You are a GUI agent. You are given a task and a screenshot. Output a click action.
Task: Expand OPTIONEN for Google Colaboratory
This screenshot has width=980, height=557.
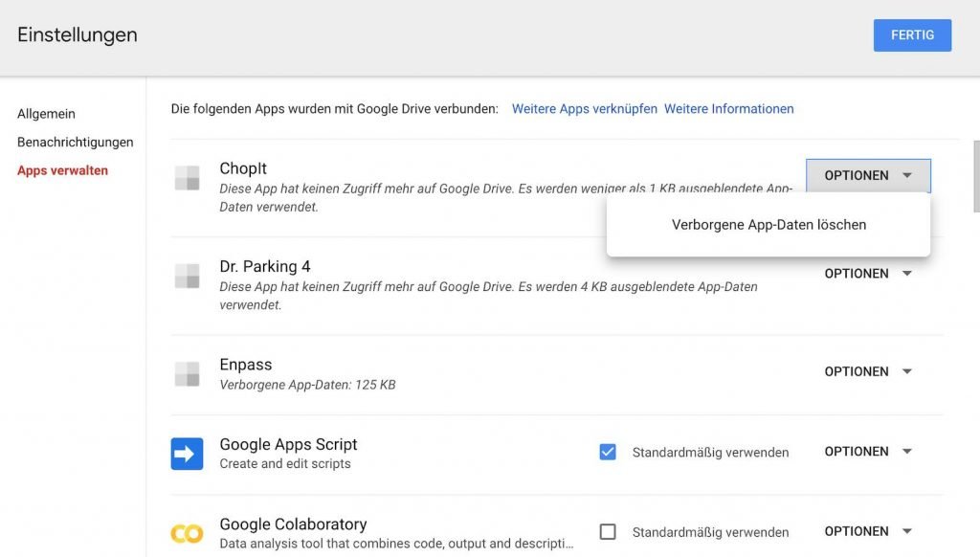tap(868, 531)
